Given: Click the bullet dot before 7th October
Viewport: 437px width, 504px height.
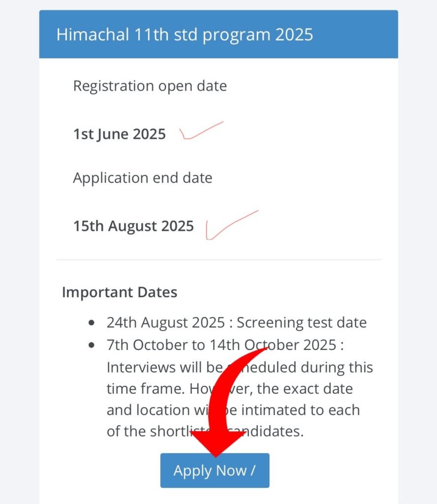Looking at the screenshot, I should click(91, 346).
